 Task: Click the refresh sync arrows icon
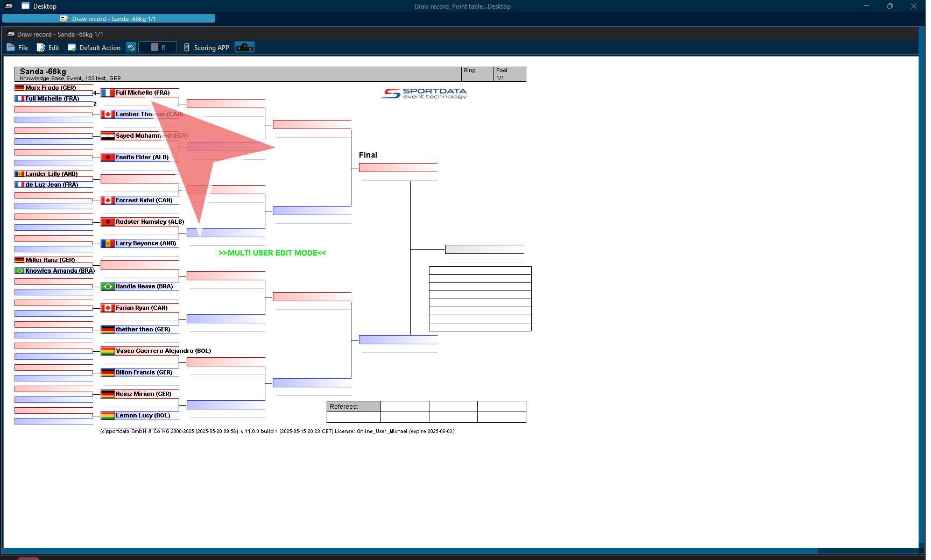click(131, 48)
